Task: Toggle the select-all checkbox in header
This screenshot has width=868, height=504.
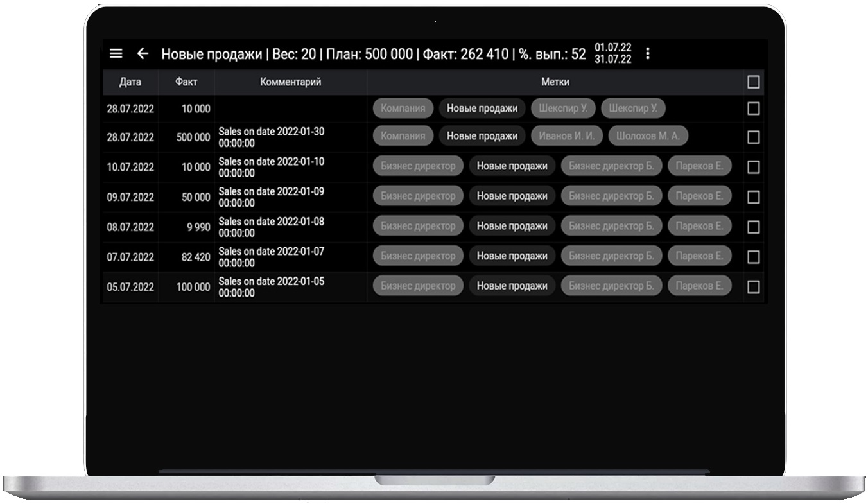Action: (753, 82)
